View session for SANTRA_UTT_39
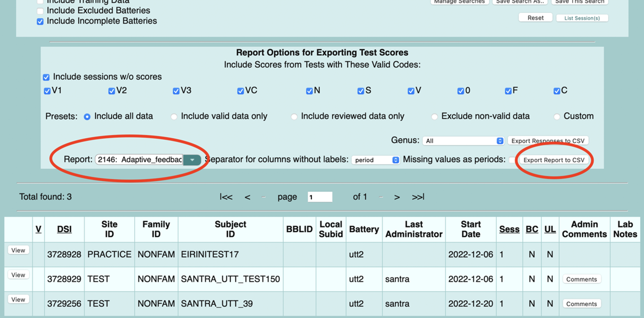Image resolution: width=644 pixels, height=318 pixels. 18,299
